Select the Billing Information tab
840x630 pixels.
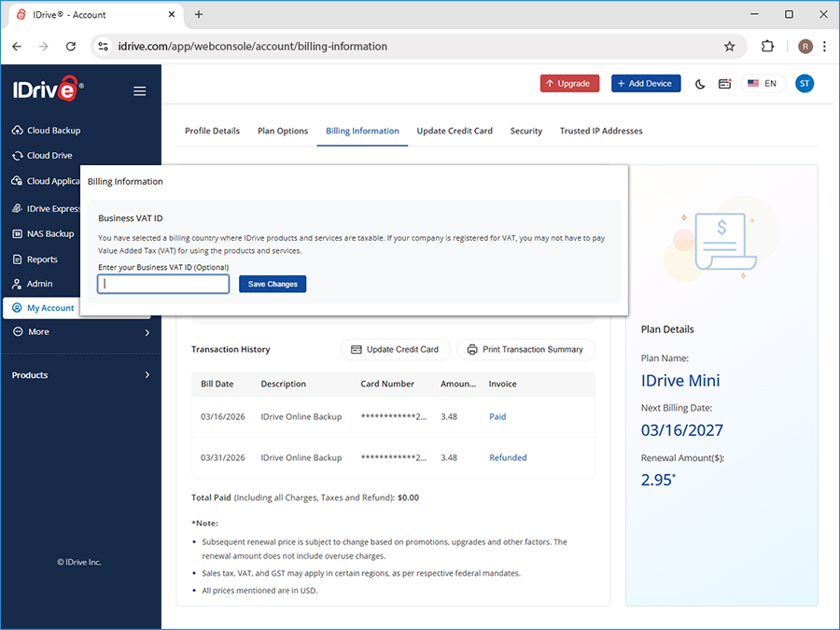pos(362,131)
